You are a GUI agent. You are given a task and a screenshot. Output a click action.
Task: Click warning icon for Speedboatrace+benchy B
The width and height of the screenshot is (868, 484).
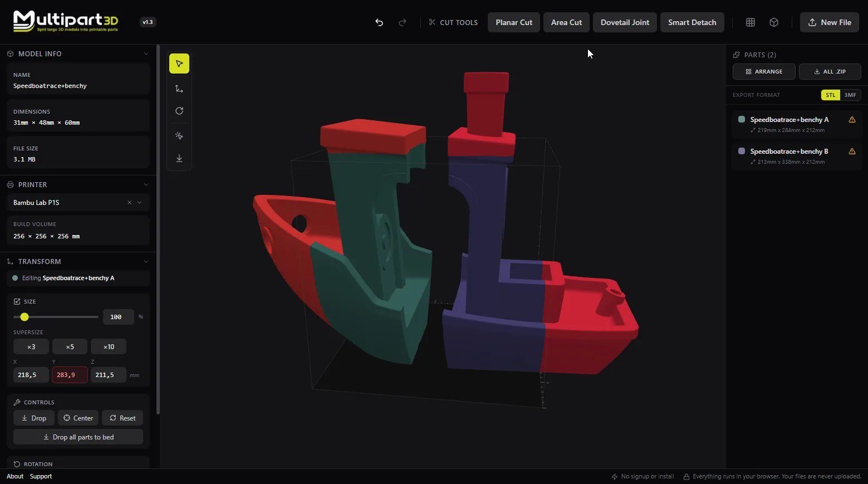point(852,151)
